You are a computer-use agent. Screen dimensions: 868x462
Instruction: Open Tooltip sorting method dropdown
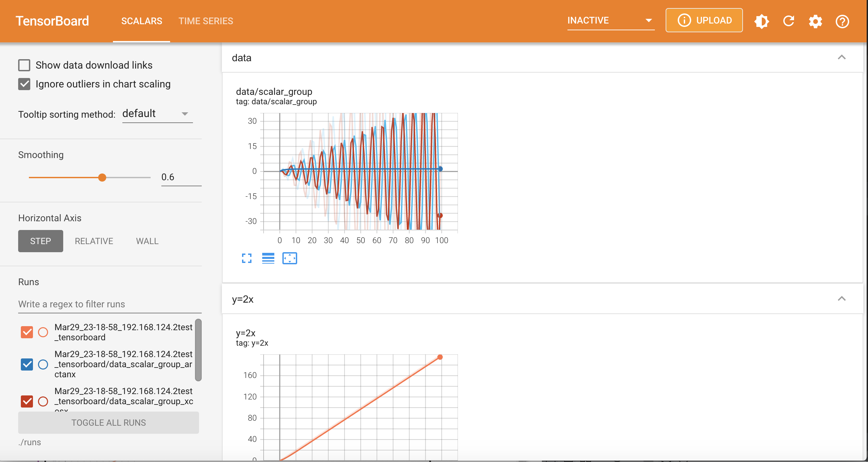[x=157, y=114]
